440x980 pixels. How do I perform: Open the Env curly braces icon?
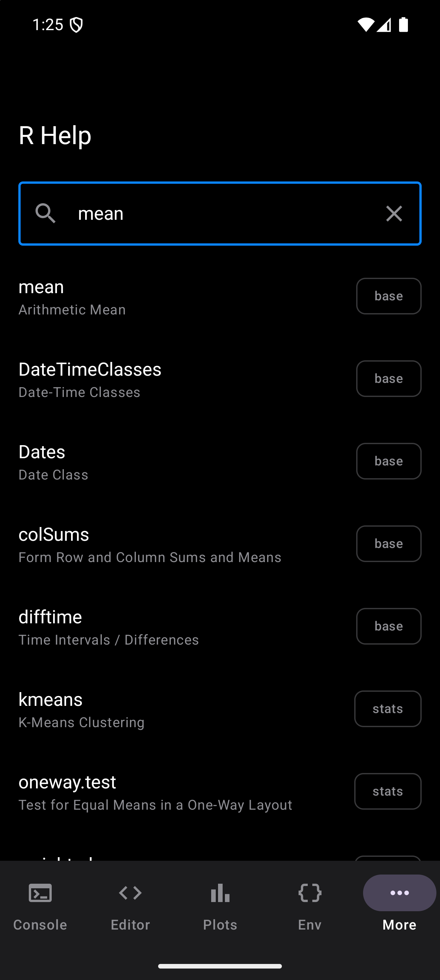310,893
